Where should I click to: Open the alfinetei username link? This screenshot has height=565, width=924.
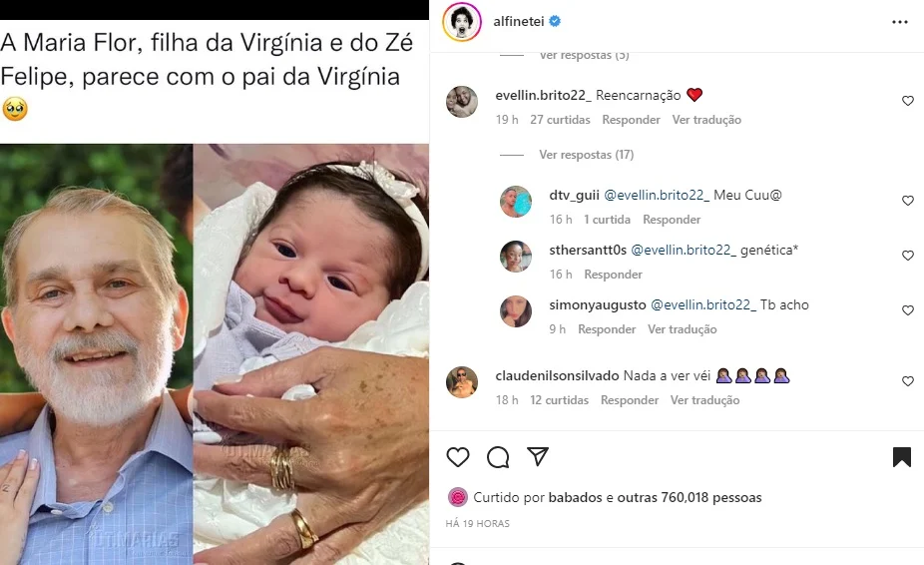[x=519, y=21]
